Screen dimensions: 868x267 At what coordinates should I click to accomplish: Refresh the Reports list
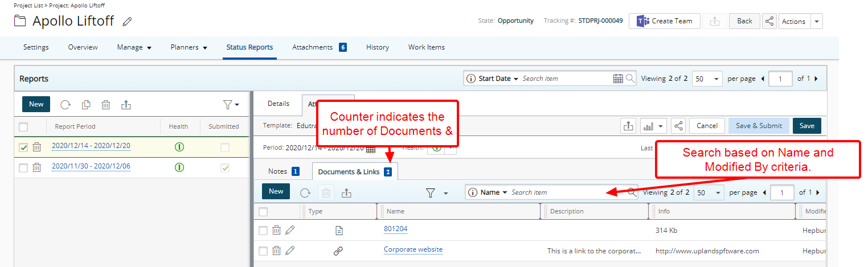pyautogui.click(x=65, y=104)
